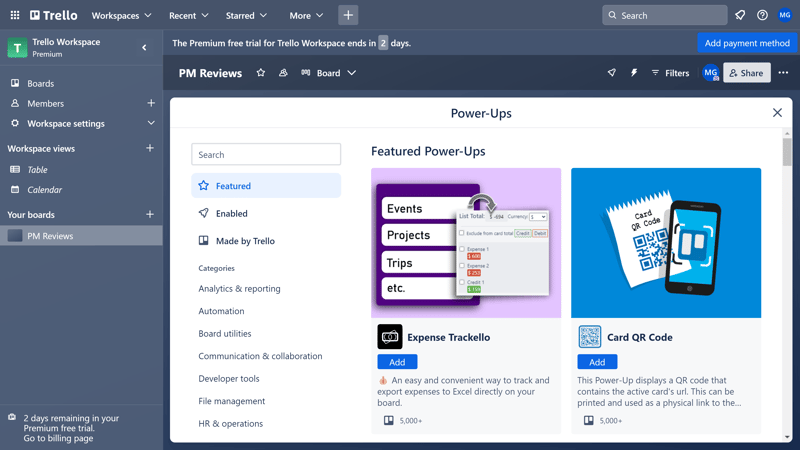The height and width of the screenshot is (450, 800).
Task: Open MG account avatar in top bar
Action: [785, 15]
